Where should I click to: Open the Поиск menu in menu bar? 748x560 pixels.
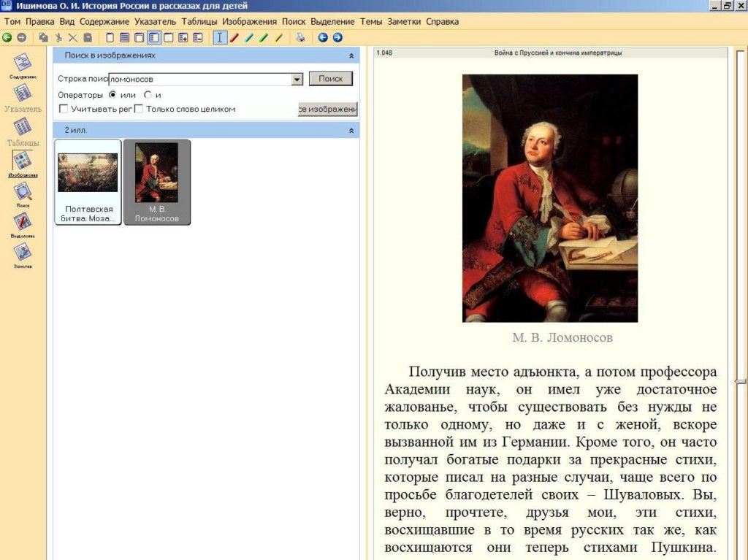point(294,21)
